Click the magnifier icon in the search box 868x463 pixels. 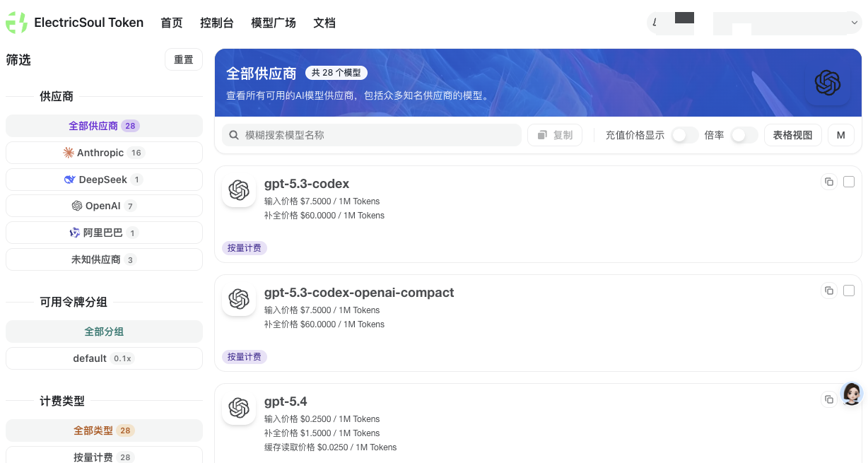(234, 135)
